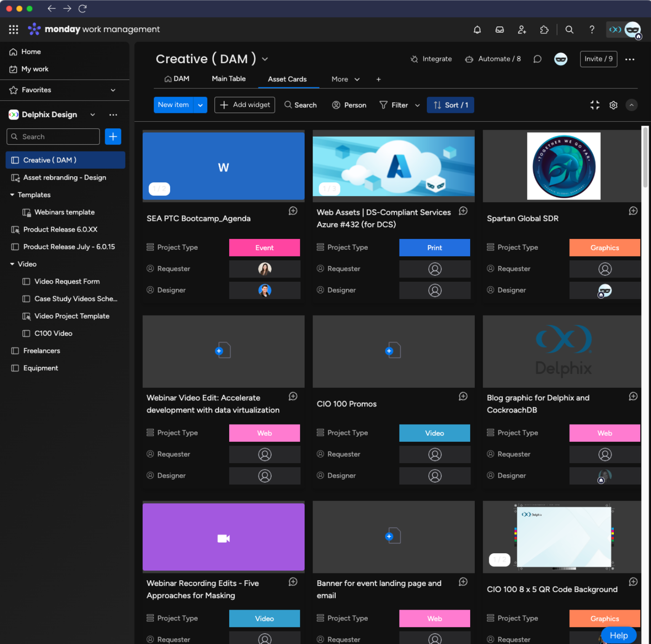Open the More views dropdown
This screenshot has width=651, height=644.
(x=345, y=80)
